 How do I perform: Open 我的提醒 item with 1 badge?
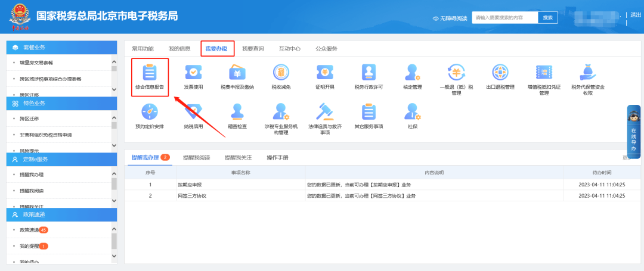[x=33, y=246]
